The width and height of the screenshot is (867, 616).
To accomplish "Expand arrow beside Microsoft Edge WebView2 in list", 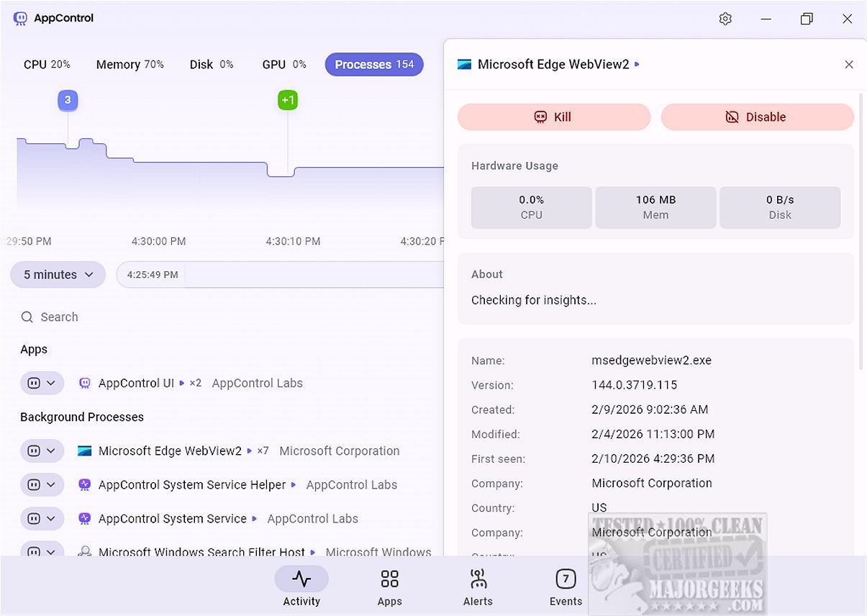I will (x=249, y=450).
